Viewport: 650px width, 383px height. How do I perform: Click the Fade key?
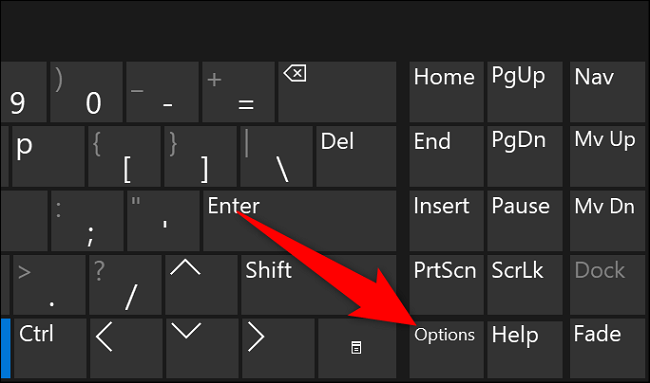point(607,349)
